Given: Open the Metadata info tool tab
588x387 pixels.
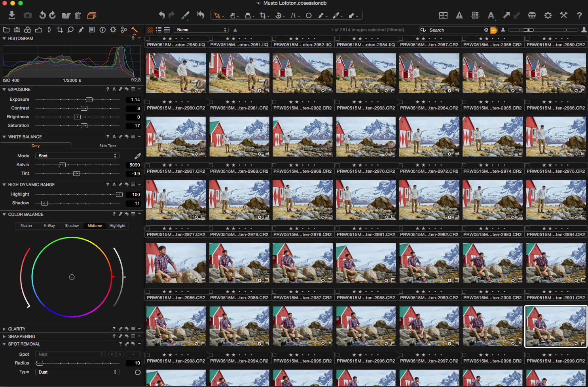Looking at the screenshot, I should pos(102,30).
